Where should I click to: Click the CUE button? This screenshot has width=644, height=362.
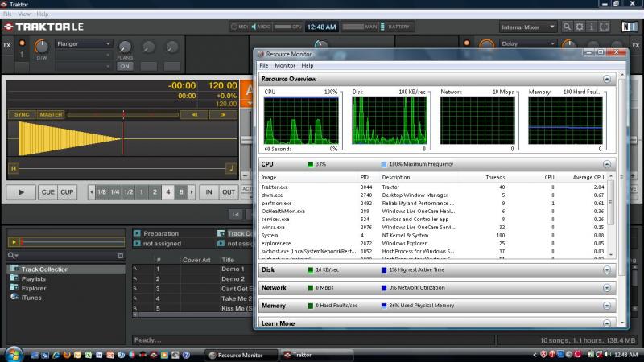(x=47, y=192)
